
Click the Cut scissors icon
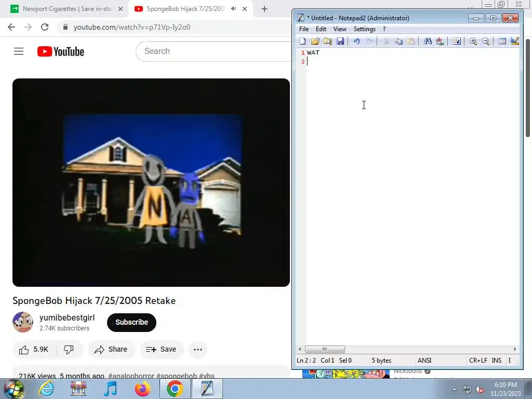[x=386, y=42]
